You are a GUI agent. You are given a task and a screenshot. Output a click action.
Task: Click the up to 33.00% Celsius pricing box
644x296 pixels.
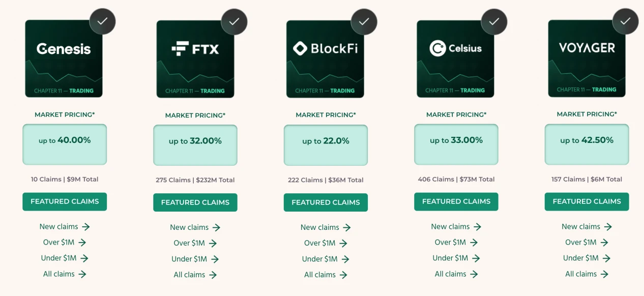(456, 144)
